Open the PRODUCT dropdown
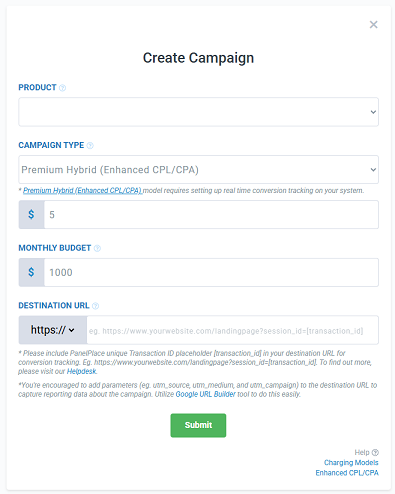The height and width of the screenshot is (494, 395). tap(198, 112)
